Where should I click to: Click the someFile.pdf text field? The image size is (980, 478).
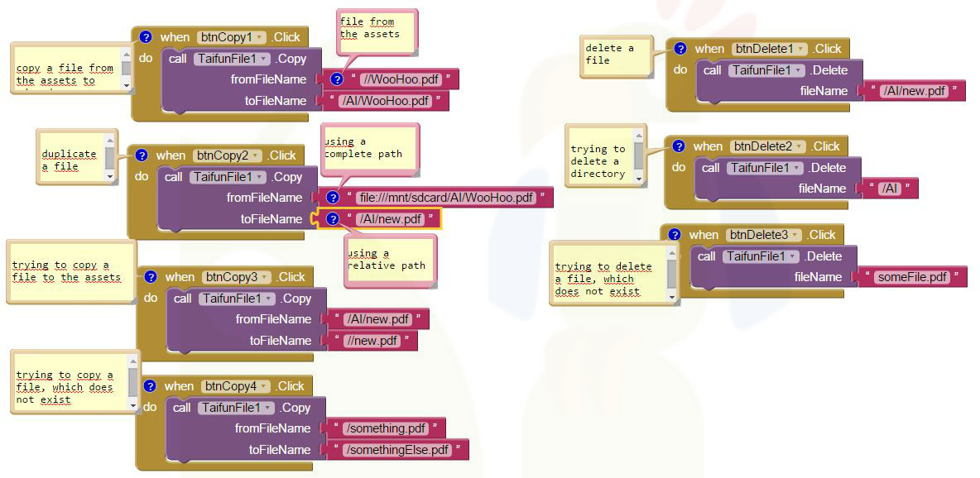click(913, 277)
